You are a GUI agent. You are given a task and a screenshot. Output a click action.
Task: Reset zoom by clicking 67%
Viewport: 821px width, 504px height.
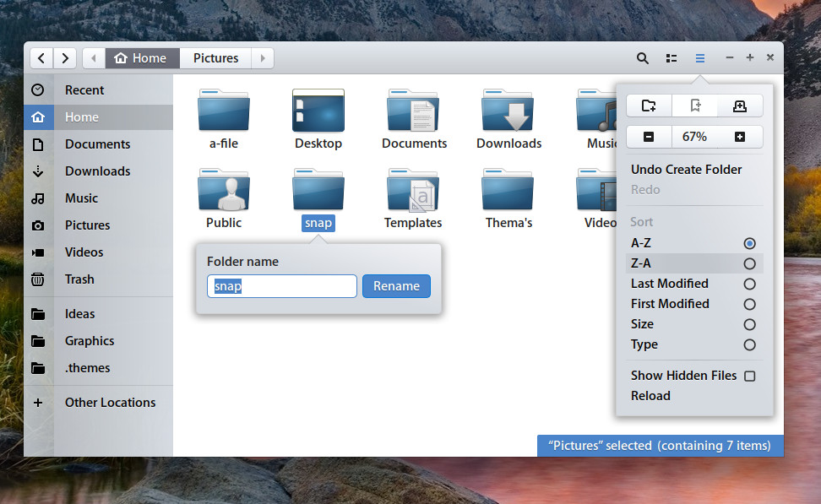(x=694, y=137)
